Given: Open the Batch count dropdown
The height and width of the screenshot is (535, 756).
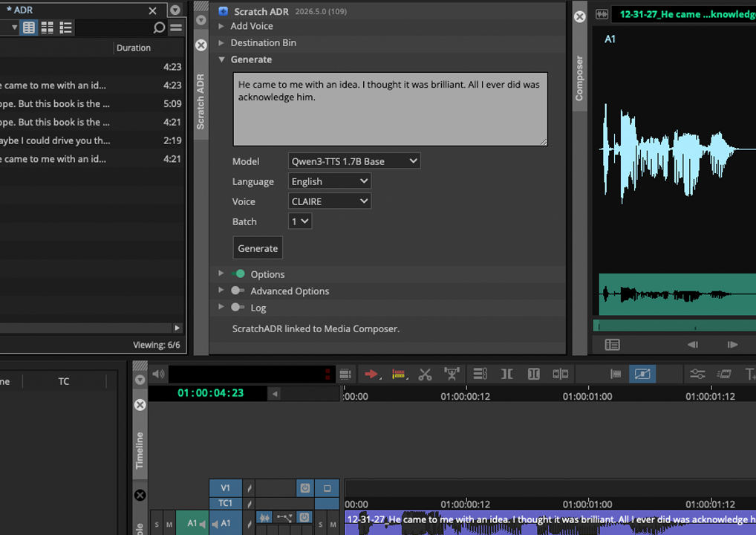Looking at the screenshot, I should [300, 221].
